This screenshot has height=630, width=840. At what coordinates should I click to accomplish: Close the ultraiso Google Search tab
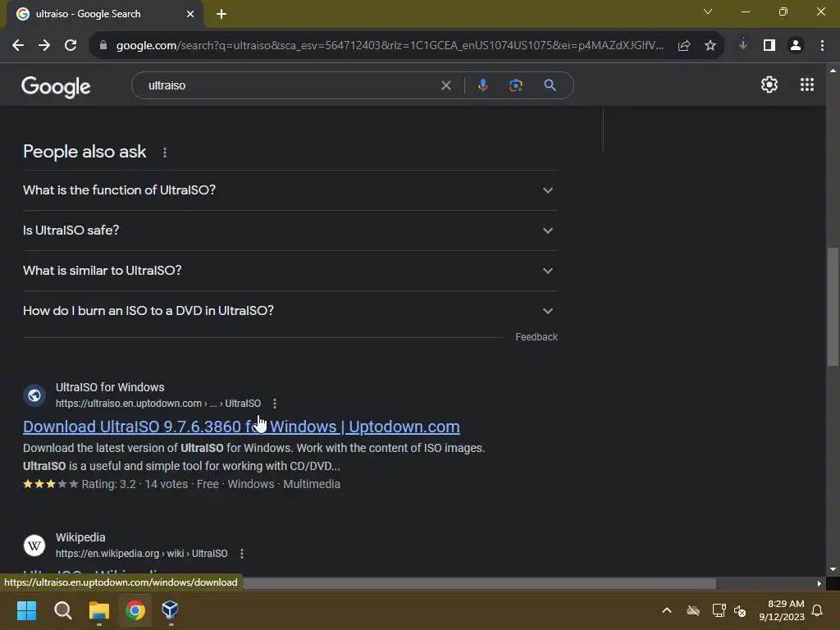point(190,14)
